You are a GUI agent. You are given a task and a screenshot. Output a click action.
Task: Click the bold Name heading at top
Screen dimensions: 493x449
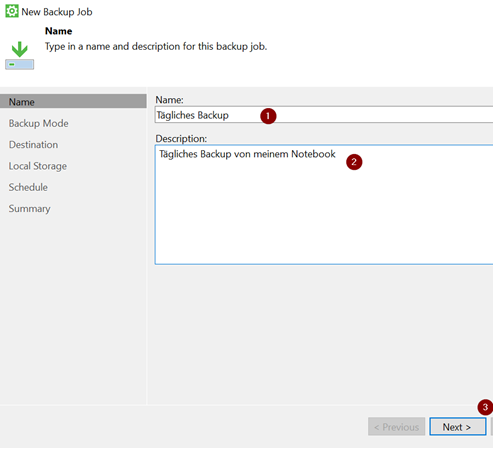pyautogui.click(x=58, y=31)
